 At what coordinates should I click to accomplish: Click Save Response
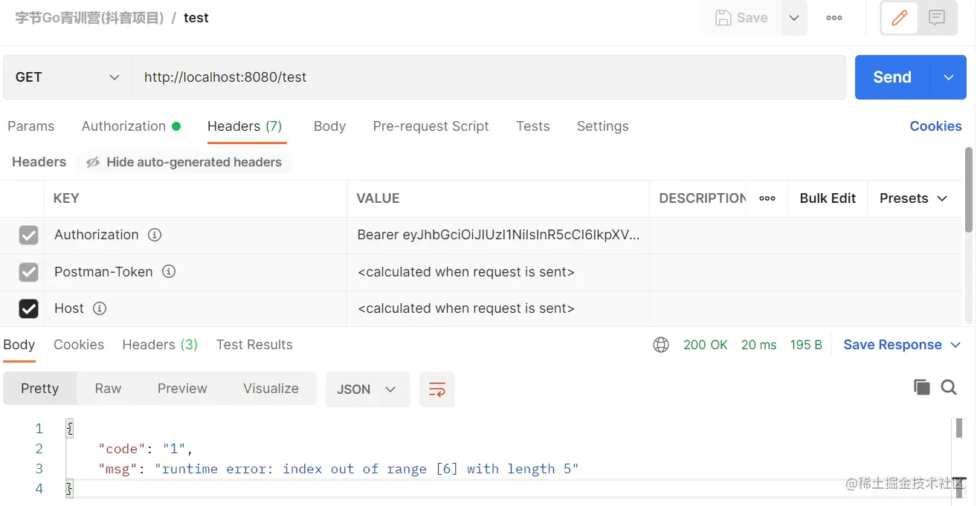point(892,345)
